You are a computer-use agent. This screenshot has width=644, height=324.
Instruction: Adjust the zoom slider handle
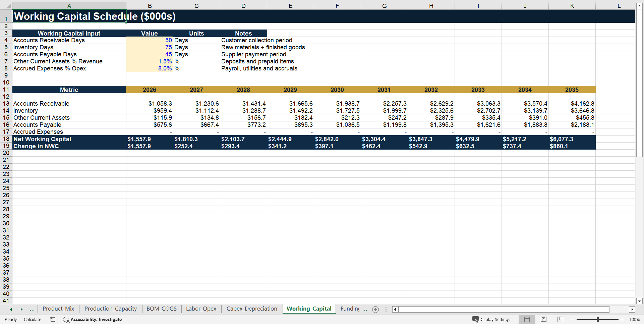pyautogui.click(x=597, y=319)
